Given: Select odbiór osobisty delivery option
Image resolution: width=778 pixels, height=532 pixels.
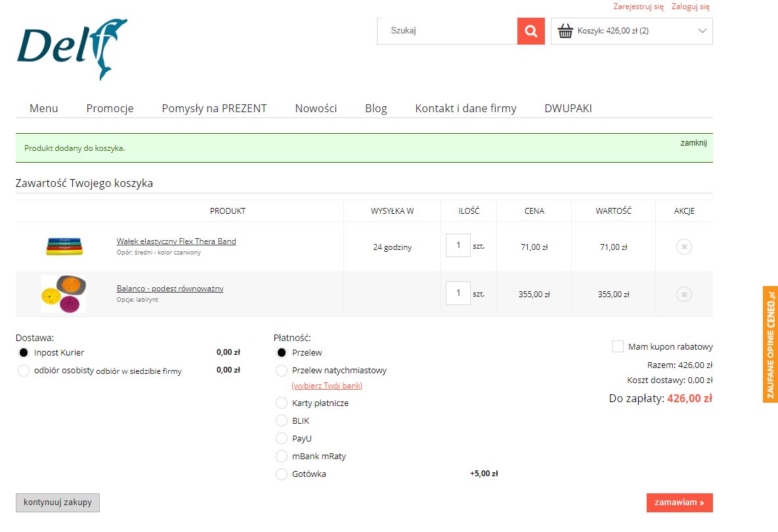Looking at the screenshot, I should 24,371.
